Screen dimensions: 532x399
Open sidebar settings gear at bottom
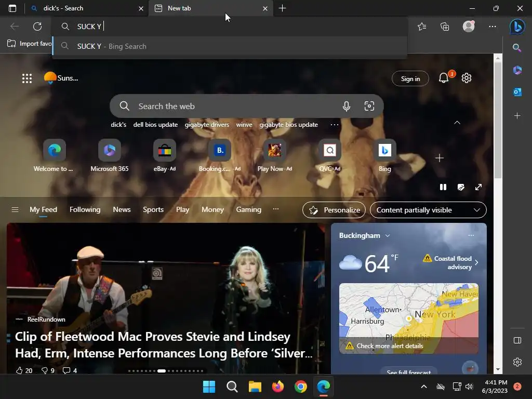(517, 362)
